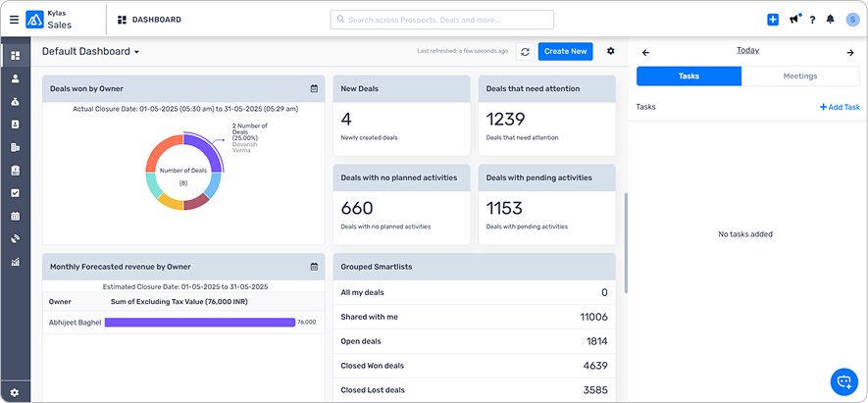The image size is (868, 403).
Task: Open date filter on Deals won by Owner
Action: tap(314, 88)
